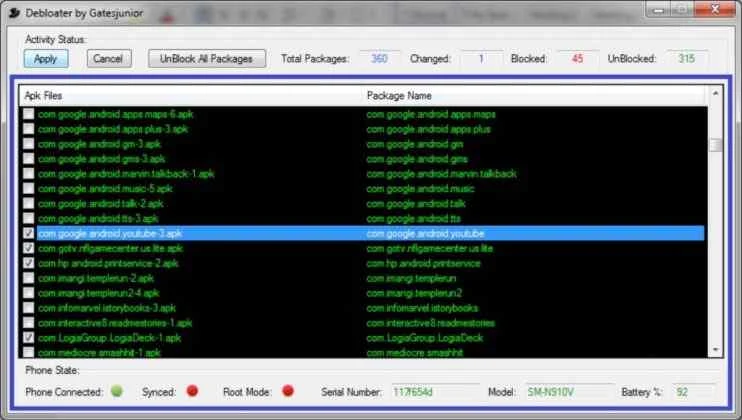
Task: Click the Blocked count 45 field
Action: (577, 59)
